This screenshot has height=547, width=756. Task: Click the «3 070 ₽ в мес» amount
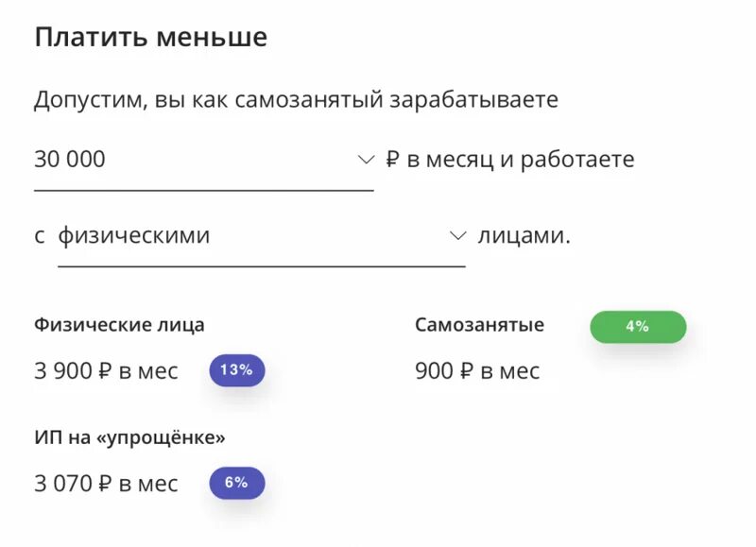[106, 484]
